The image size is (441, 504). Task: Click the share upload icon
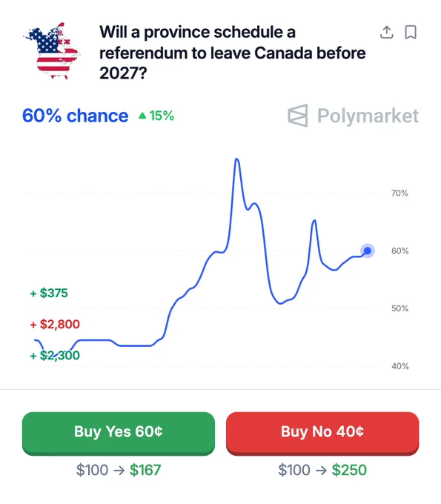[x=387, y=33]
